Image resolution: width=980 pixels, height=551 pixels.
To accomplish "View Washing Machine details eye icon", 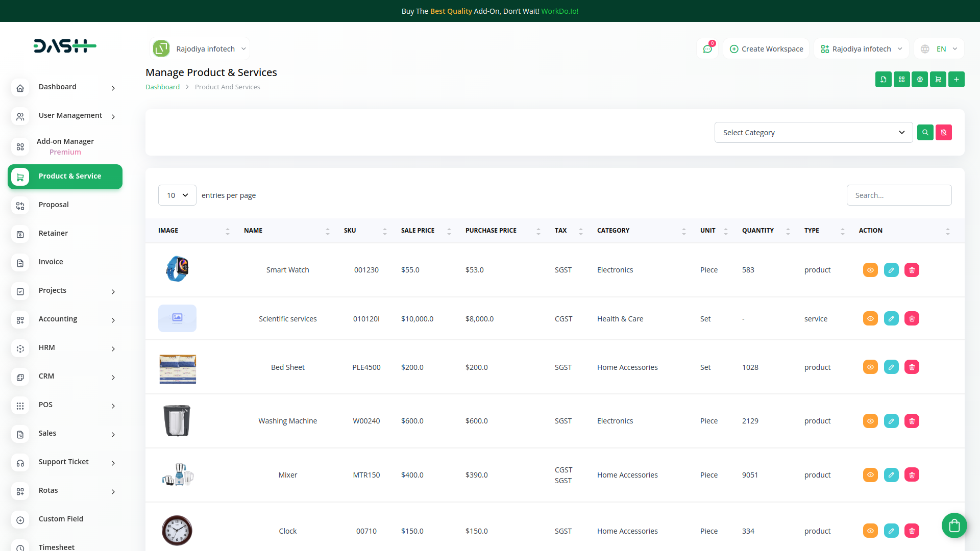I will [870, 421].
